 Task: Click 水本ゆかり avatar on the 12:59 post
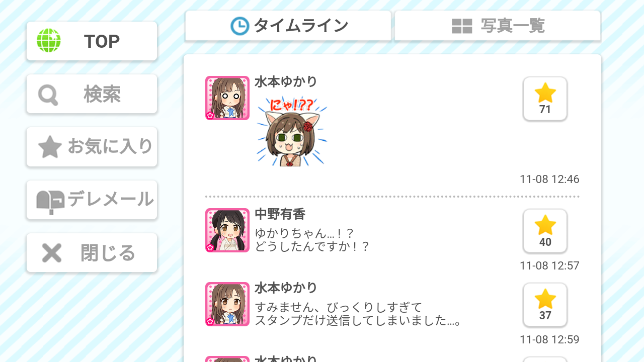(227, 304)
